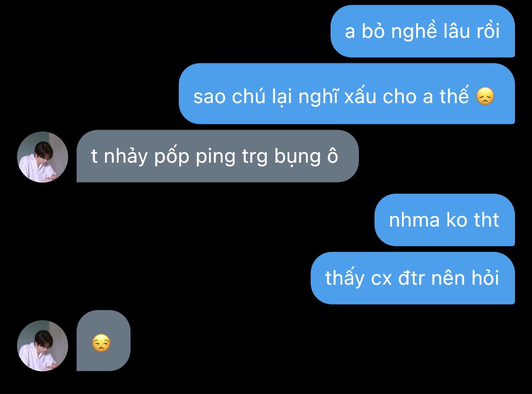Click the word "thấy" in last blue message
Image resolution: width=532 pixels, height=394 pixels.
[x=345, y=278]
